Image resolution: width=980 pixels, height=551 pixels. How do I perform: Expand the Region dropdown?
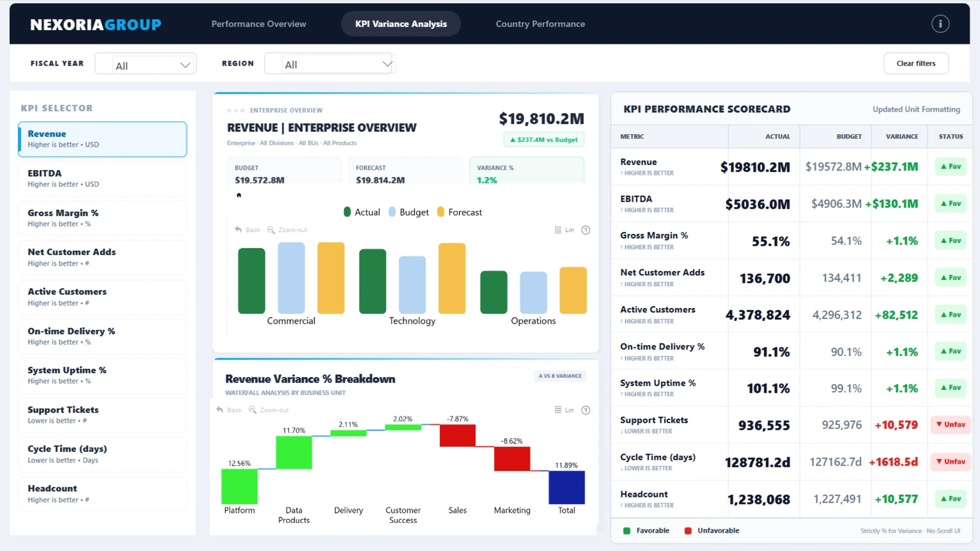(x=329, y=64)
